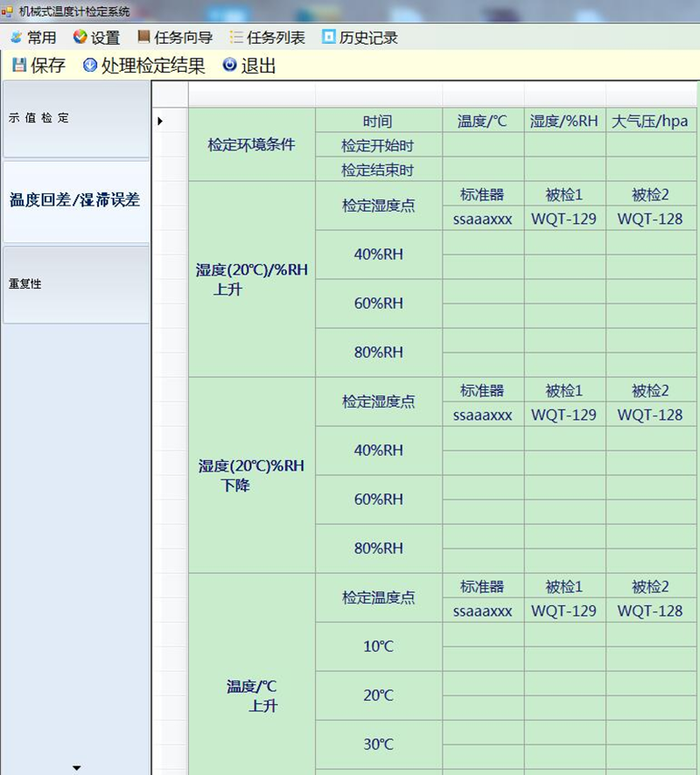Click 检定开始时 temperature input cell
The height and width of the screenshot is (775, 700).
click(x=483, y=145)
